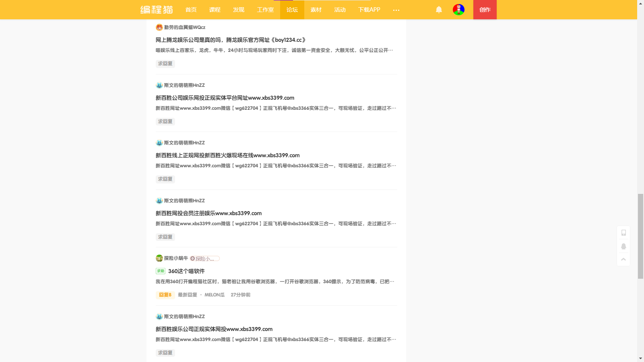Open the notifications bell in the header

(439, 10)
